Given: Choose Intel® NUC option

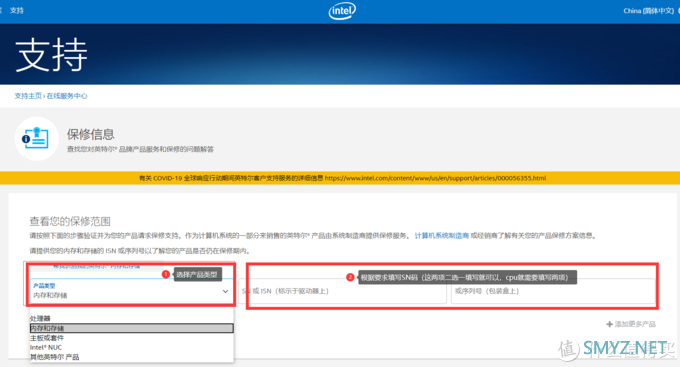Looking at the screenshot, I should [x=132, y=347].
